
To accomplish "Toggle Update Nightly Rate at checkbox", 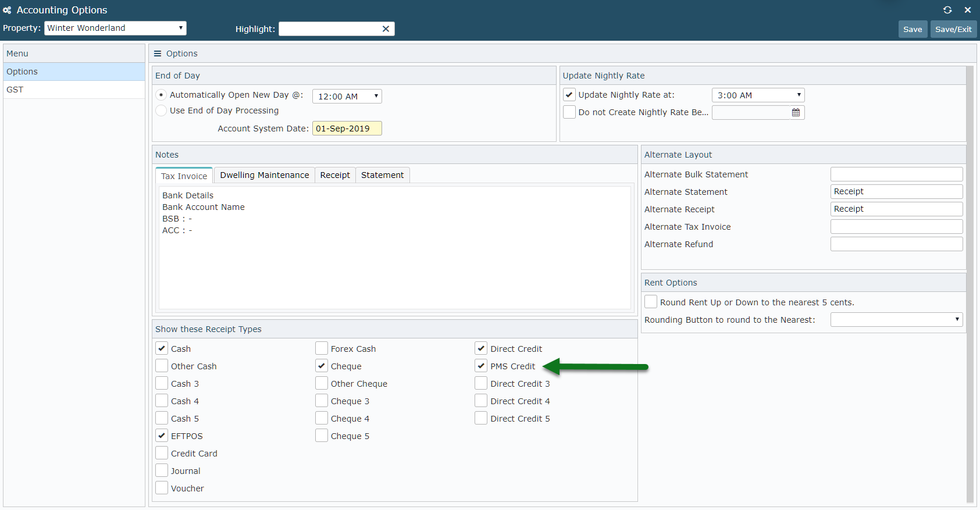I will tap(569, 95).
